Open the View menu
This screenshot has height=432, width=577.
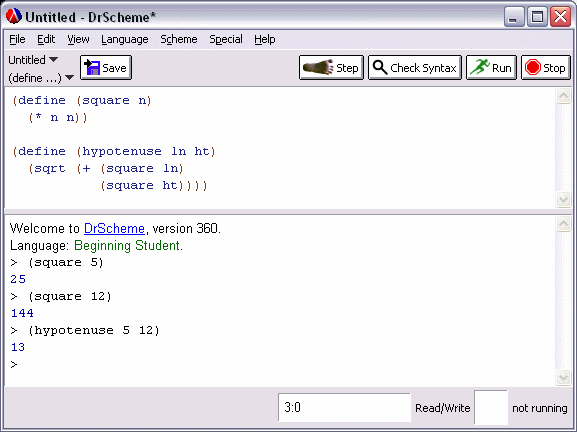click(x=78, y=39)
